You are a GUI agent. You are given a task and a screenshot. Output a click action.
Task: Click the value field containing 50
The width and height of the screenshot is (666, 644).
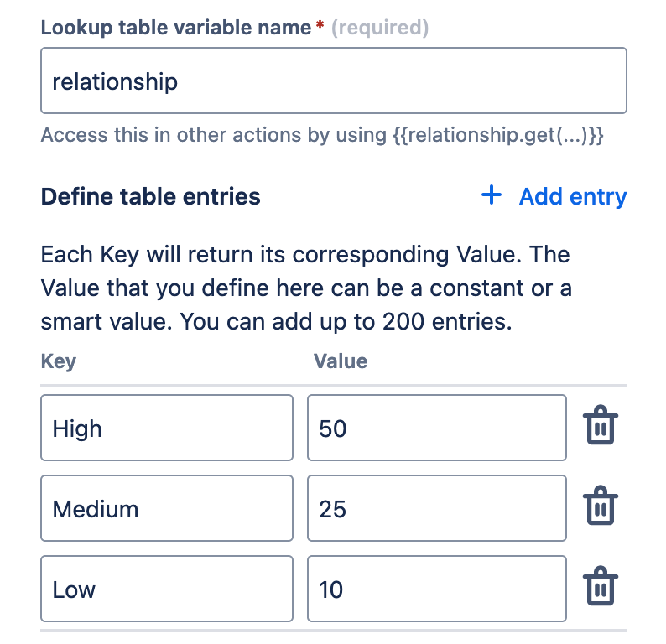436,428
